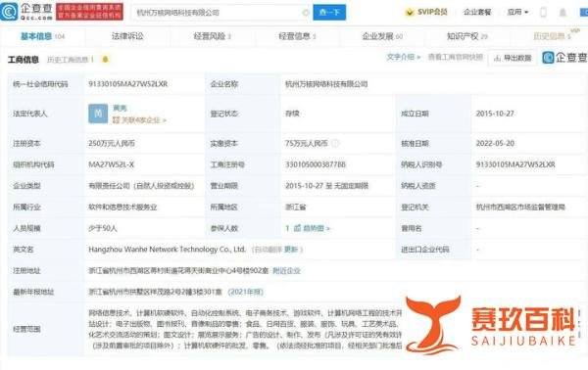Open the mobile phone icon in header
The image size is (588, 370).
tap(543, 13)
